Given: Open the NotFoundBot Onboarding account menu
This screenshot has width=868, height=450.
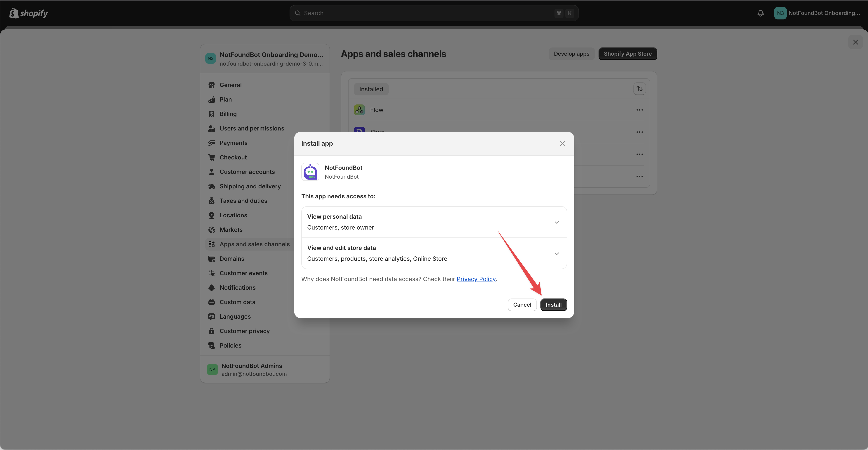Looking at the screenshot, I should (817, 13).
